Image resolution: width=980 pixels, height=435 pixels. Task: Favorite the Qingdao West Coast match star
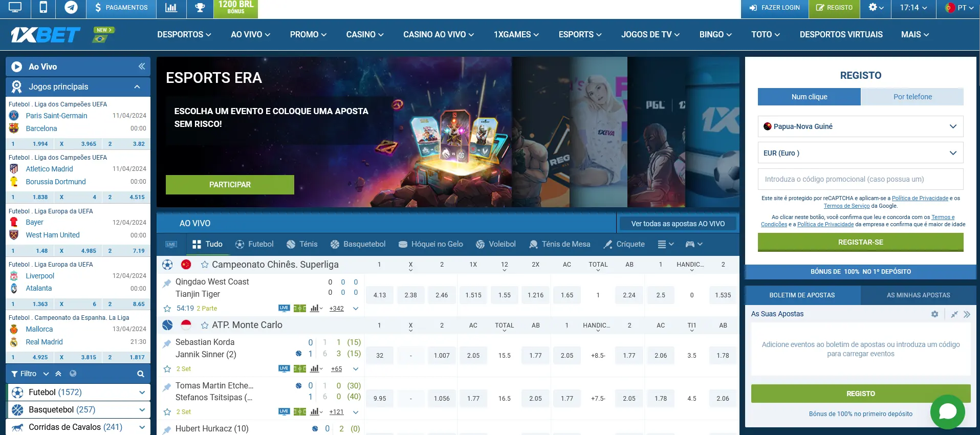(167, 309)
